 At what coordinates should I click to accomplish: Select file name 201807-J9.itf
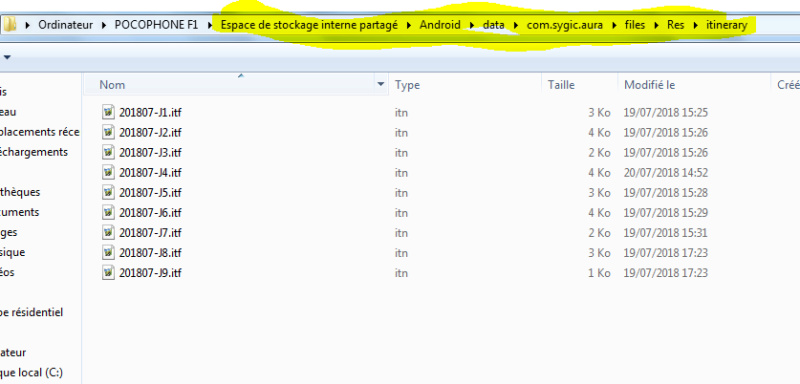tap(151, 273)
